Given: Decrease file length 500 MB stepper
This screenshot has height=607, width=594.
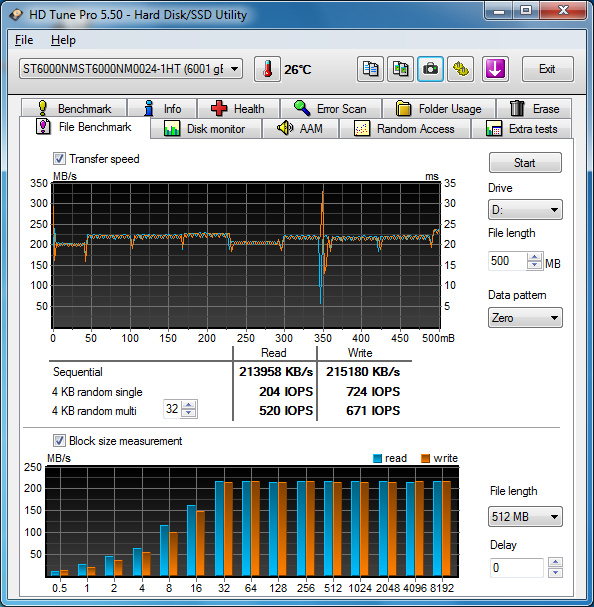Looking at the screenshot, I should [x=535, y=265].
